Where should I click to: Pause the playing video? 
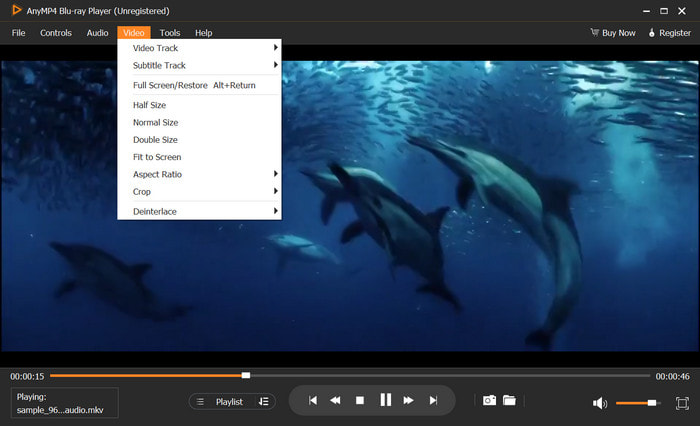click(386, 400)
